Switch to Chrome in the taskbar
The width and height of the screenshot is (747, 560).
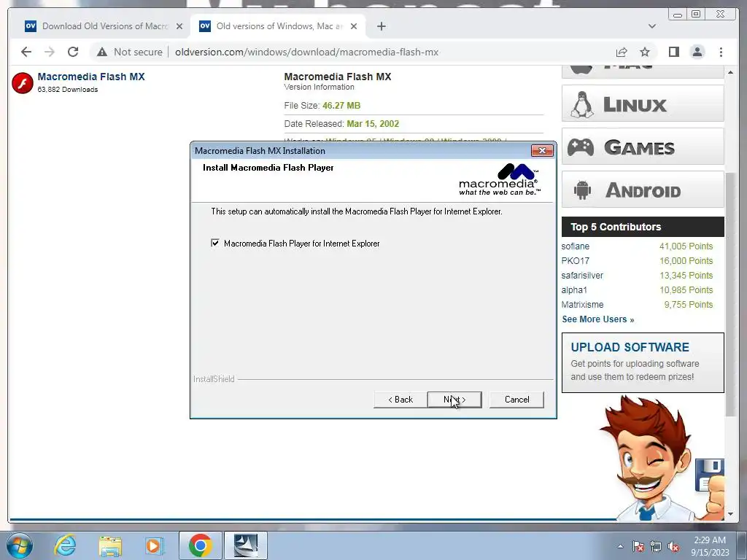[x=200, y=545]
